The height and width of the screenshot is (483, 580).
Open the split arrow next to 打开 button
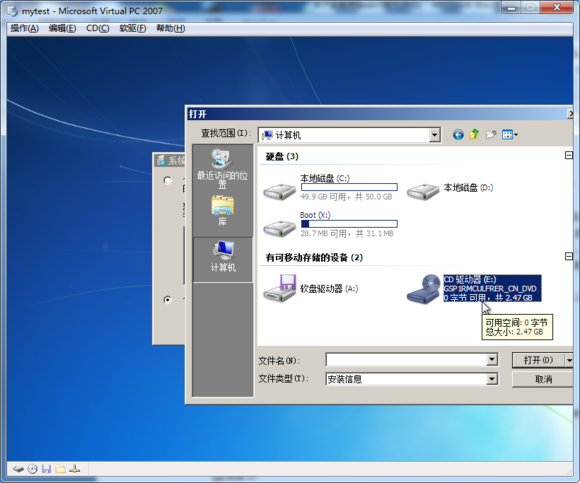[x=569, y=360]
